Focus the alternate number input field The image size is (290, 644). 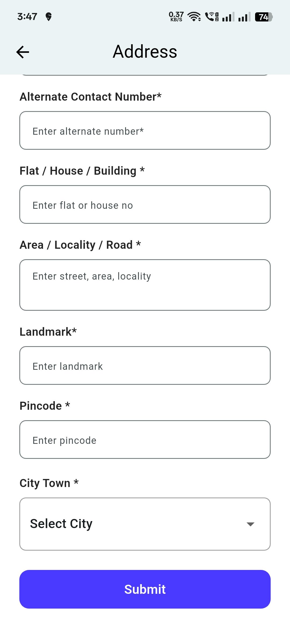pos(145,131)
